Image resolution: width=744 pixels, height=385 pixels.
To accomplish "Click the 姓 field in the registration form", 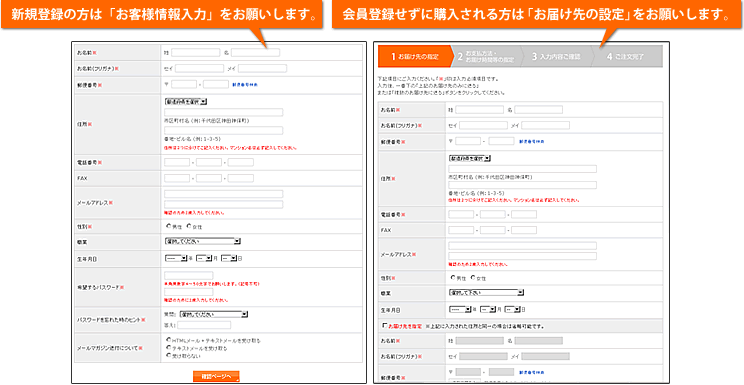I will (x=195, y=53).
